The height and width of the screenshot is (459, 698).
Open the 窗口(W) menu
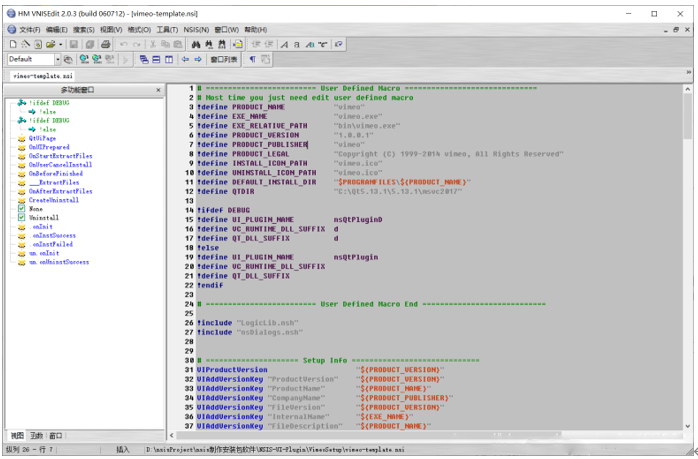point(227,29)
